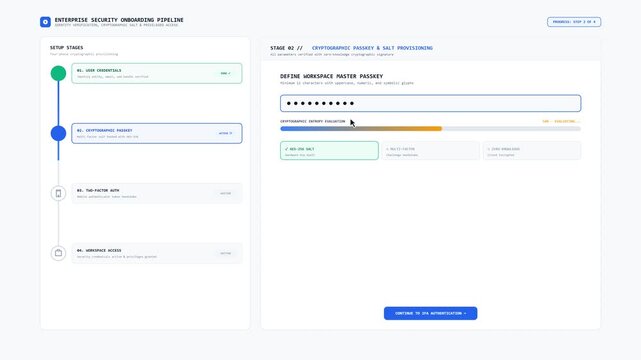Select the Zero Knowledge option card

coord(532,151)
